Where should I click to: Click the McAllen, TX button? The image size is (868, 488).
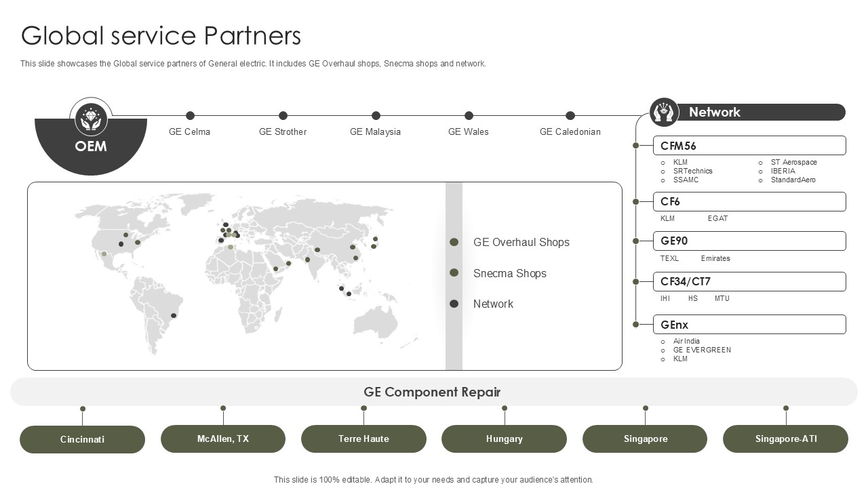point(223,439)
